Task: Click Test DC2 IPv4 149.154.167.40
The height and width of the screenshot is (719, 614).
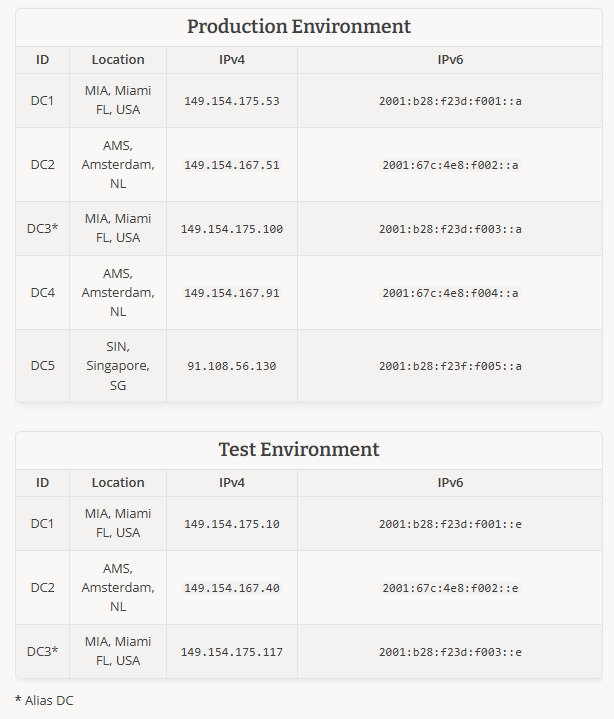Action: [x=232, y=588]
